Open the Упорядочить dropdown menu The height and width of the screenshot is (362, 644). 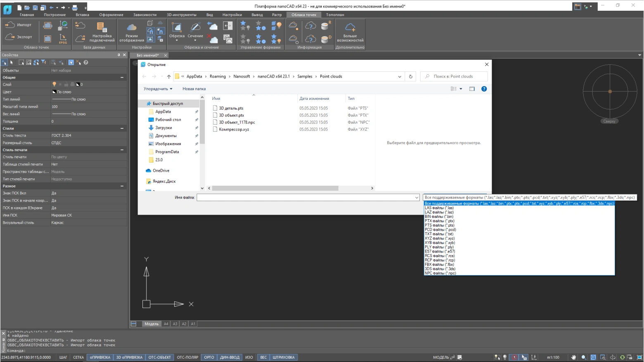click(x=158, y=89)
